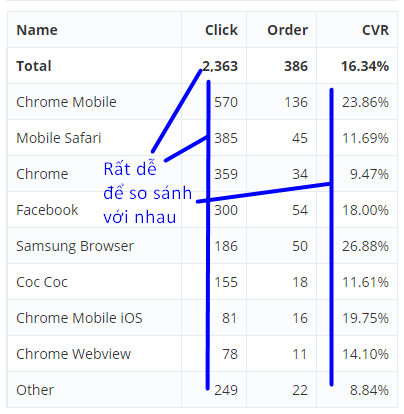404x414 pixels.
Task: Select the Mobile Safari row name
Action: (59, 138)
